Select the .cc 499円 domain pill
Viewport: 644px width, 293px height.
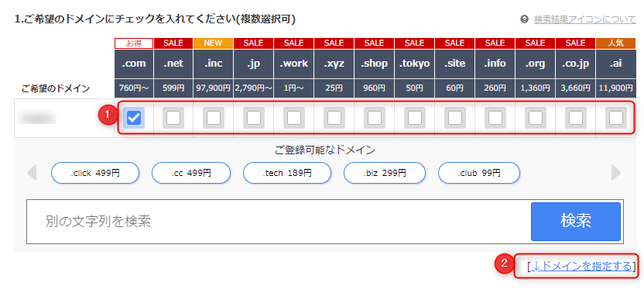(191, 173)
